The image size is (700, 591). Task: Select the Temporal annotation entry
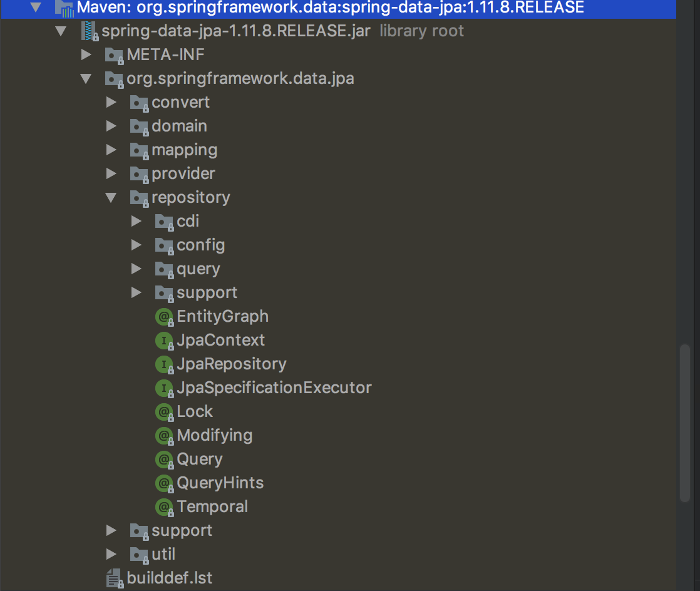(212, 507)
